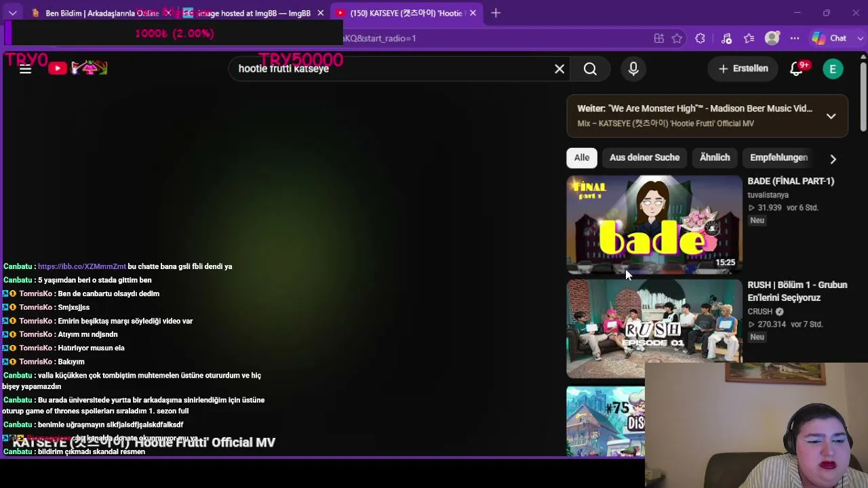The height and width of the screenshot is (488, 868).
Task: Click the Erstellen create button
Action: coord(743,68)
